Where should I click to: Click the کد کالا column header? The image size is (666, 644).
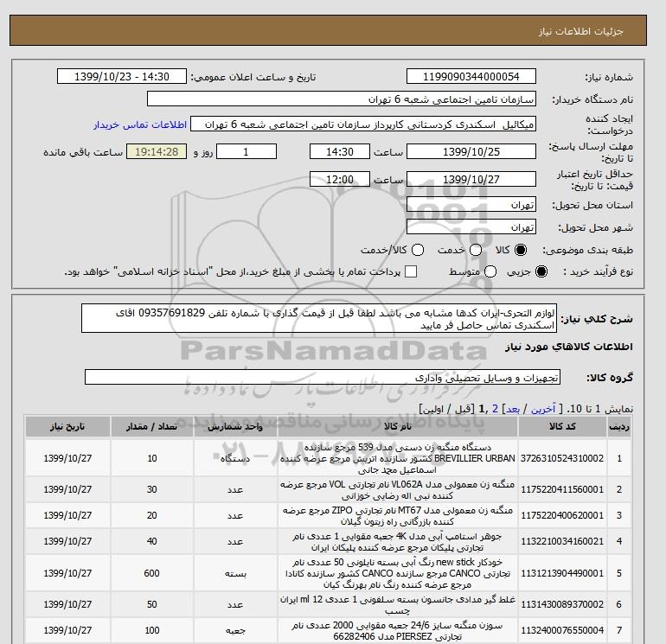pyautogui.click(x=562, y=426)
